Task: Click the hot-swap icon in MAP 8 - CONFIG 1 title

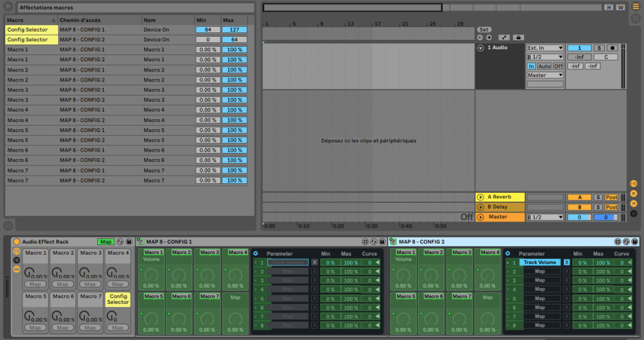Action: click(374, 242)
